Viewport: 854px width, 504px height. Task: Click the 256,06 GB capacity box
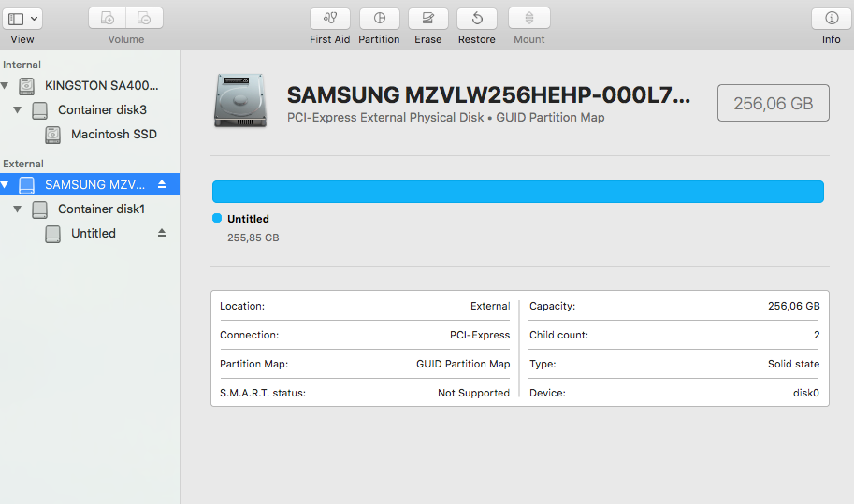(774, 103)
